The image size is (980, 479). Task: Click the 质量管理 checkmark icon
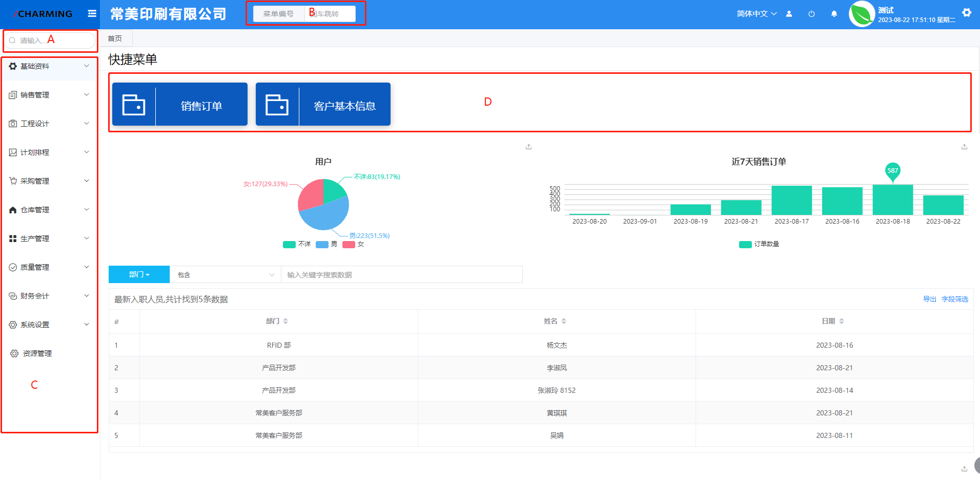point(13,267)
